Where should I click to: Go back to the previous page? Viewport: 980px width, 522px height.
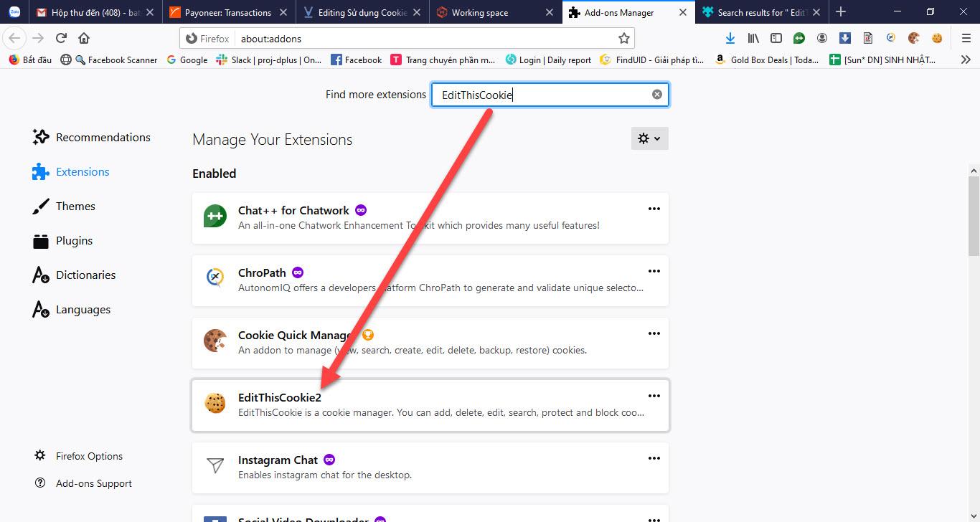(15, 38)
